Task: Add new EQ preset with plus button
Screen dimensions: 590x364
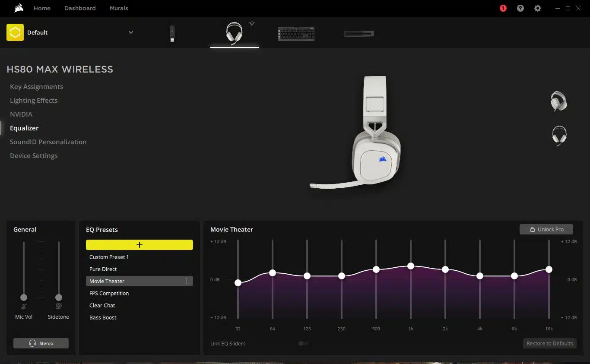Action: (140, 245)
